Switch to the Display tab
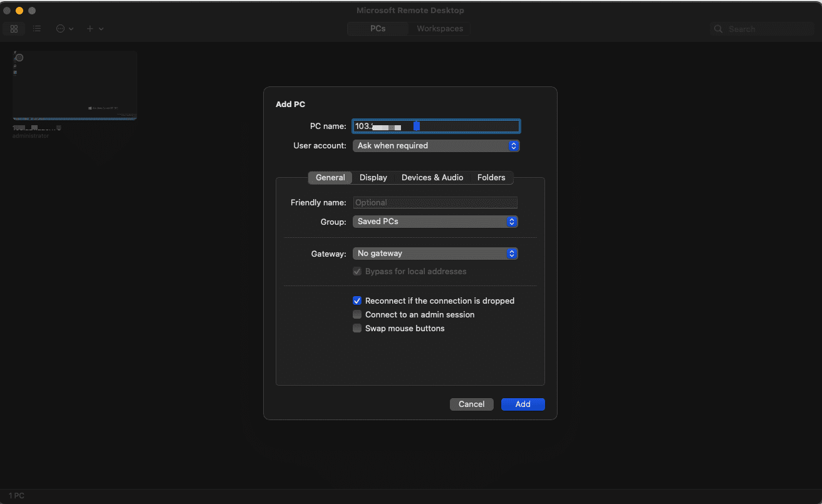 coord(373,178)
